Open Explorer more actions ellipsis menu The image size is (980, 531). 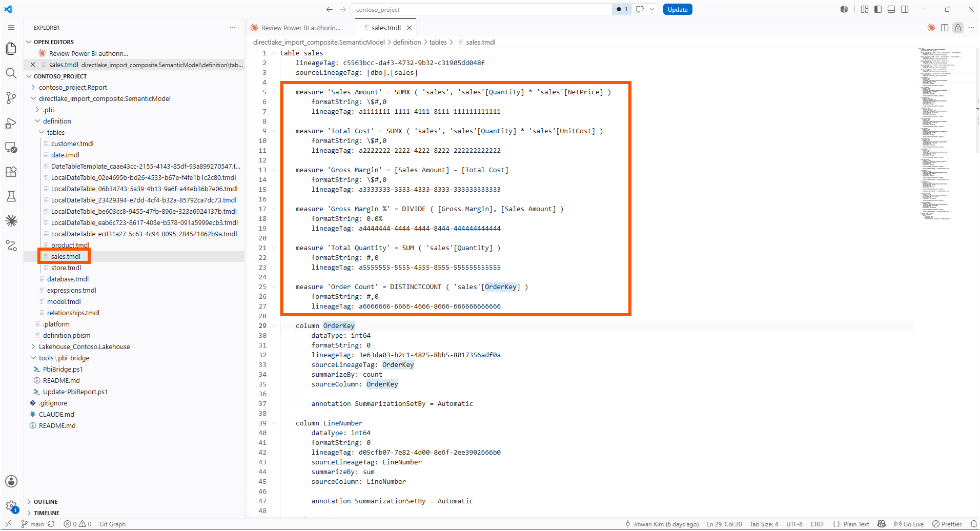[x=233, y=28]
